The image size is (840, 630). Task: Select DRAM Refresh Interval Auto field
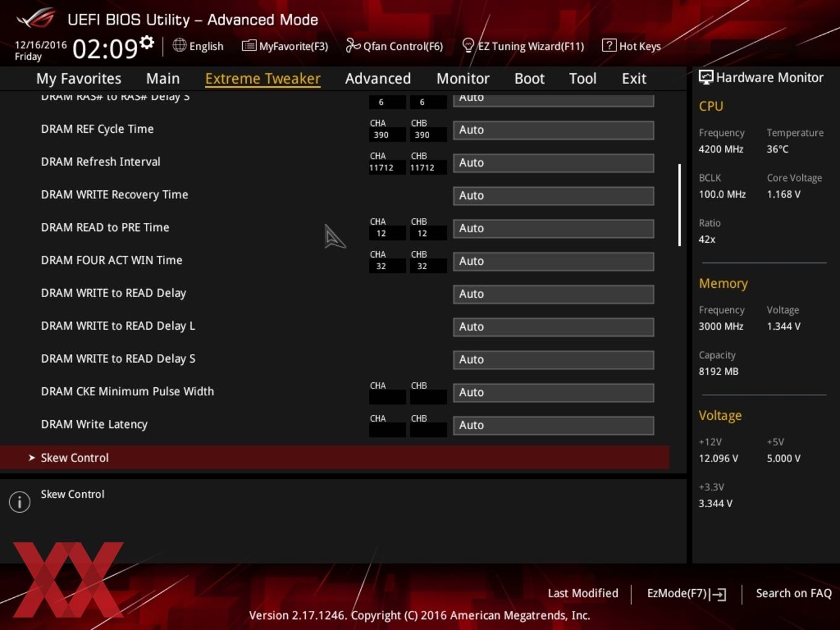point(553,162)
